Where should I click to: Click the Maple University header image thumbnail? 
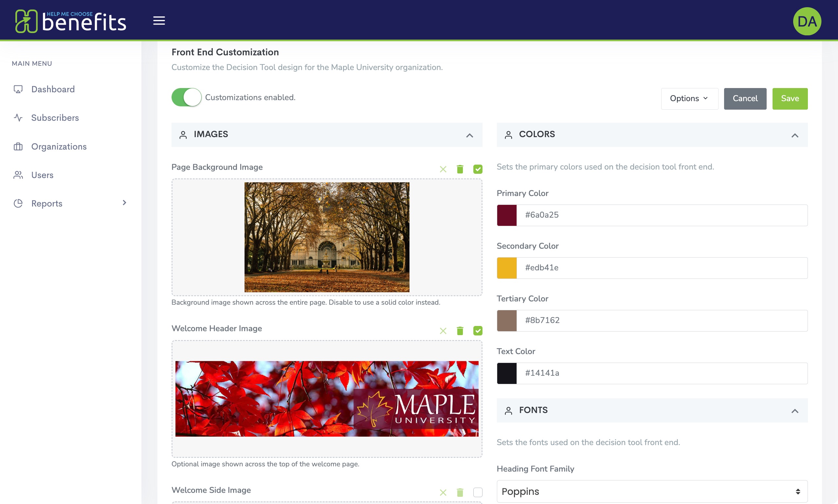tap(327, 399)
